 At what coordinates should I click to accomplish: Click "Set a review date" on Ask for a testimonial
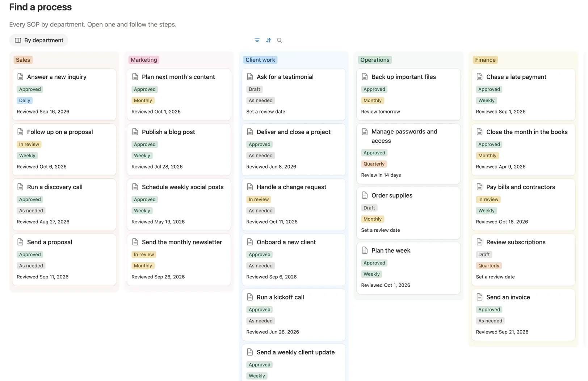point(266,112)
